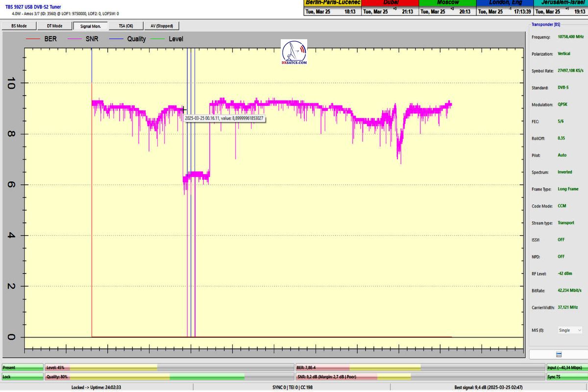
Task: Click the Input Mbps indicator
Action: point(566,367)
